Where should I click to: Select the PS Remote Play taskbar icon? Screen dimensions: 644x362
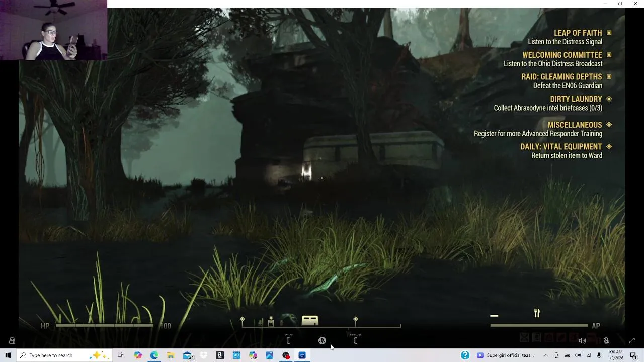[302, 355]
